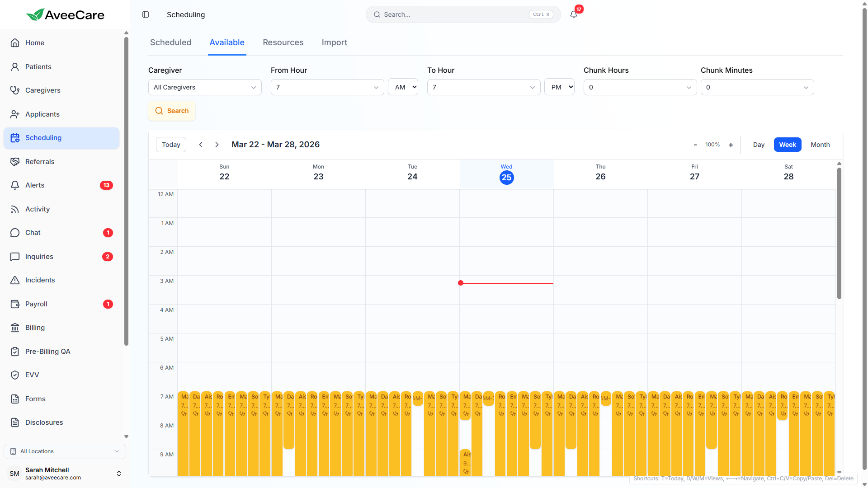Select the Week view toggle

pos(788,145)
